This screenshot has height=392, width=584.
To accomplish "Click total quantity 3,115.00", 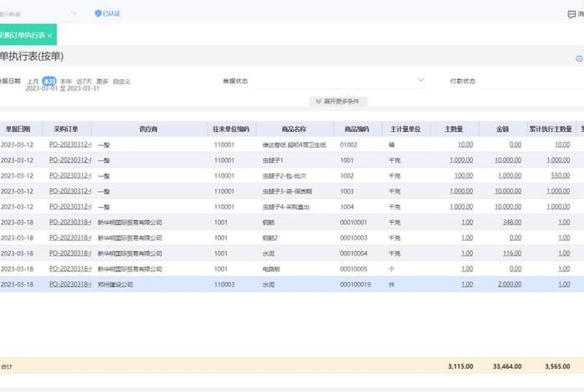I will 461,366.
